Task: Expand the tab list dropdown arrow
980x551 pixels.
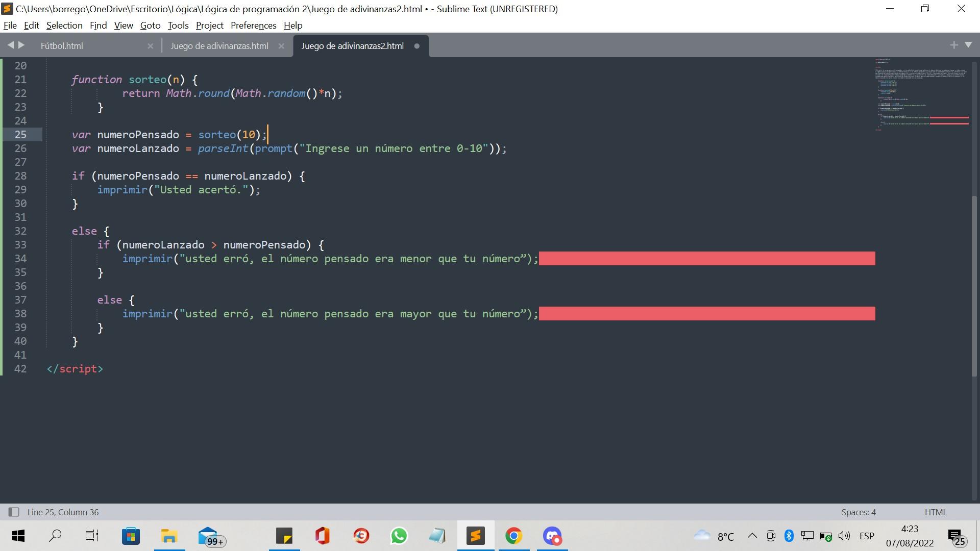Action: (969, 45)
